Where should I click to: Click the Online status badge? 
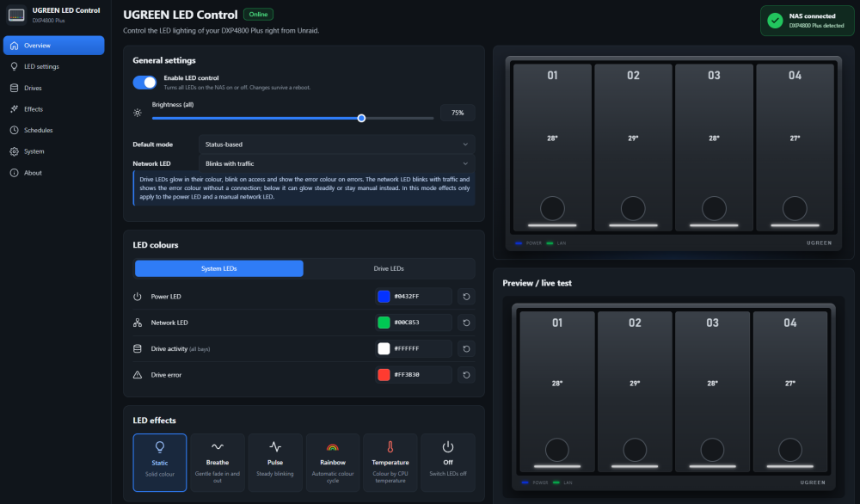pos(258,15)
